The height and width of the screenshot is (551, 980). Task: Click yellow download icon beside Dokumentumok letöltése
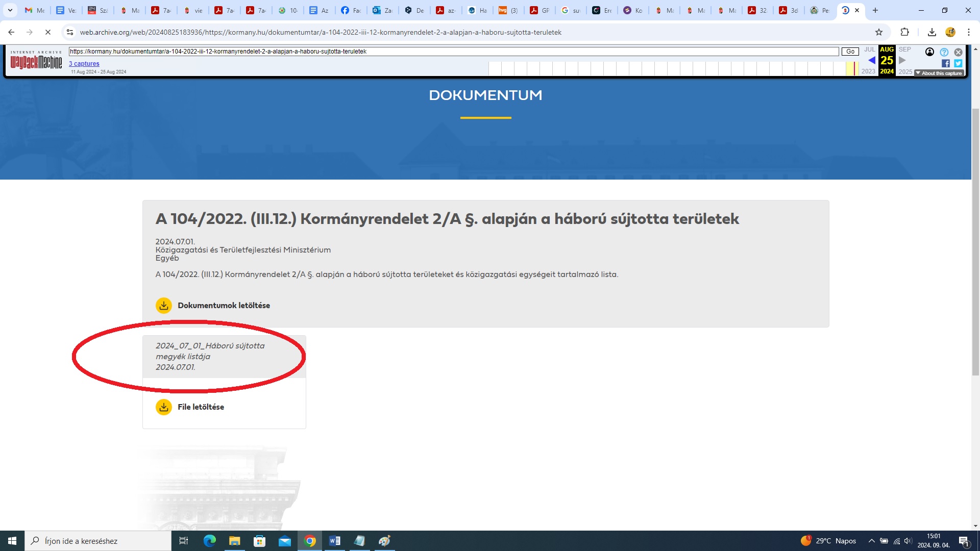163,306
